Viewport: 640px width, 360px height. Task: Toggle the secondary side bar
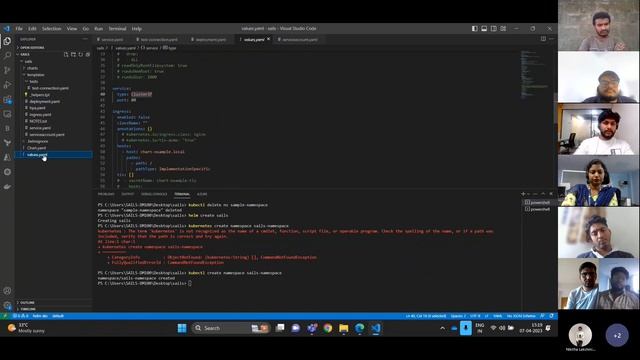(x=494, y=29)
